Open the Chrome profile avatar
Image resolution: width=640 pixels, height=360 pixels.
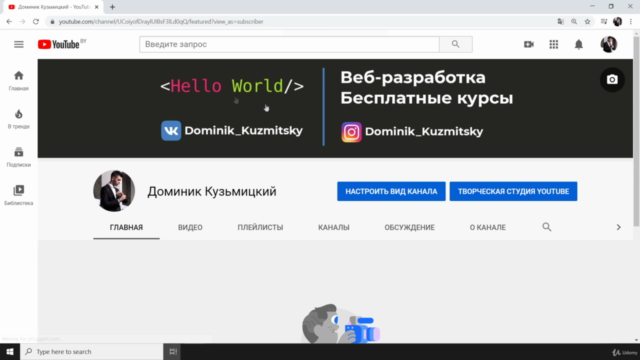pos(618,22)
